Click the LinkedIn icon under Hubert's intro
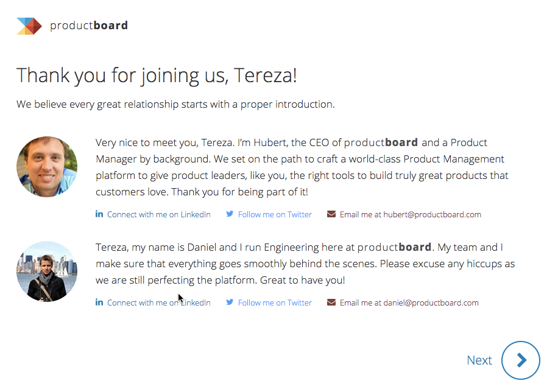 point(99,214)
